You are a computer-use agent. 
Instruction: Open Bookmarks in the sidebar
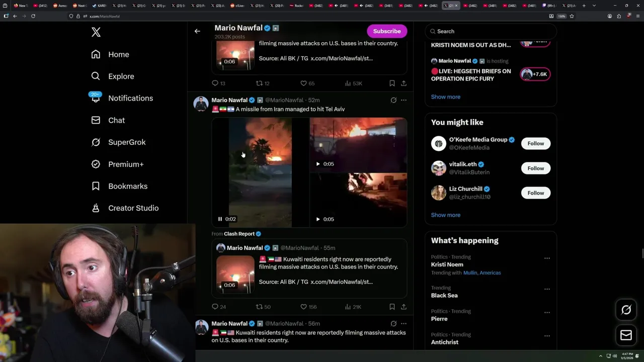[x=119, y=186]
